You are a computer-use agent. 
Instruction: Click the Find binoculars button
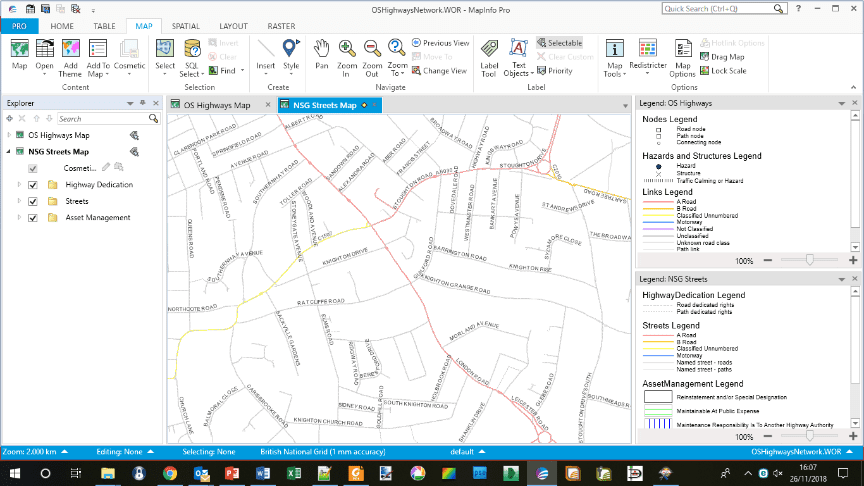pyautogui.click(x=226, y=71)
